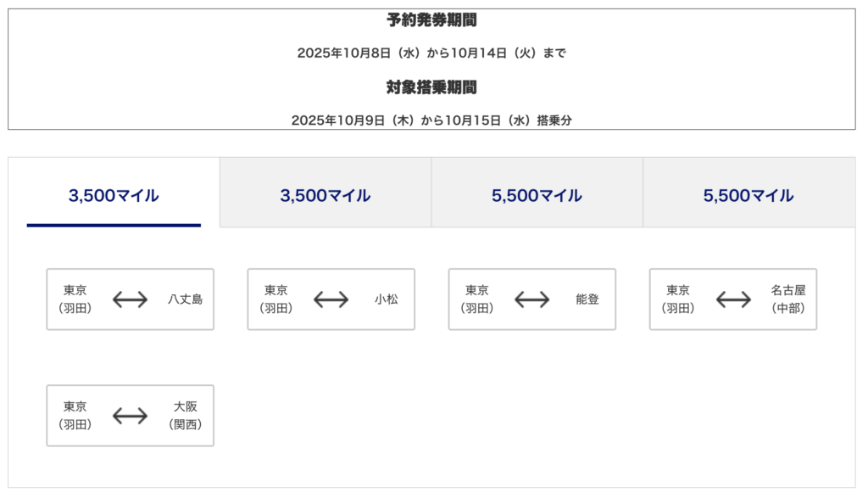The height and width of the screenshot is (498, 868).
Task: Click the 10月8日 to 10月14日 booking dates
Action: [431, 53]
